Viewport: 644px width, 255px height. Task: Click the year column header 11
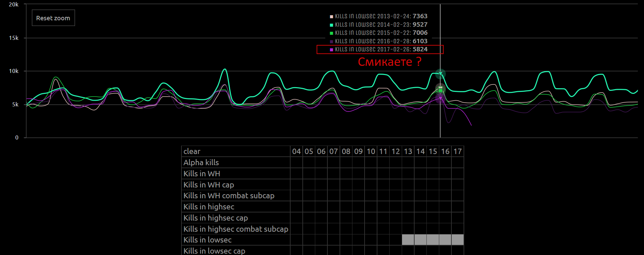383,151
